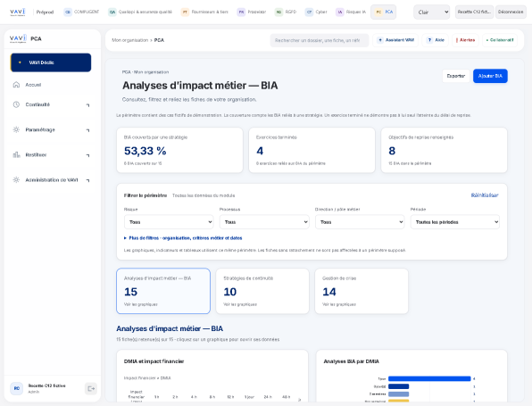This screenshot has width=532, height=406.
Task: Select the Analyses d'impact métier — BIA card showing 15
Action: (x=163, y=291)
